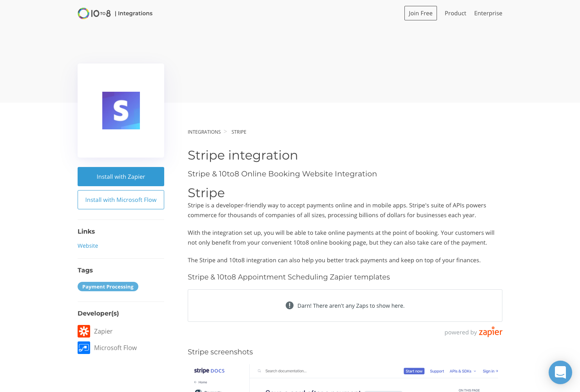Open the Enterprise menu item

[488, 13]
